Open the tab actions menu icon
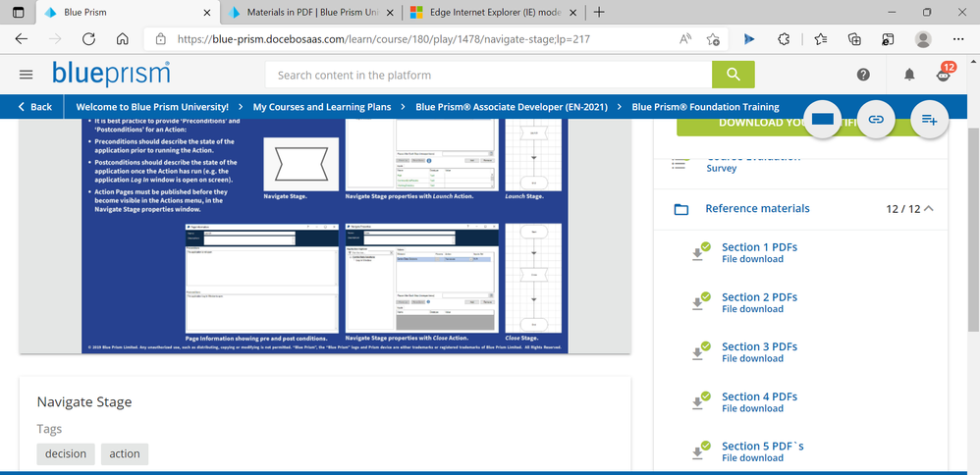980x475 pixels. pyautogui.click(x=18, y=12)
